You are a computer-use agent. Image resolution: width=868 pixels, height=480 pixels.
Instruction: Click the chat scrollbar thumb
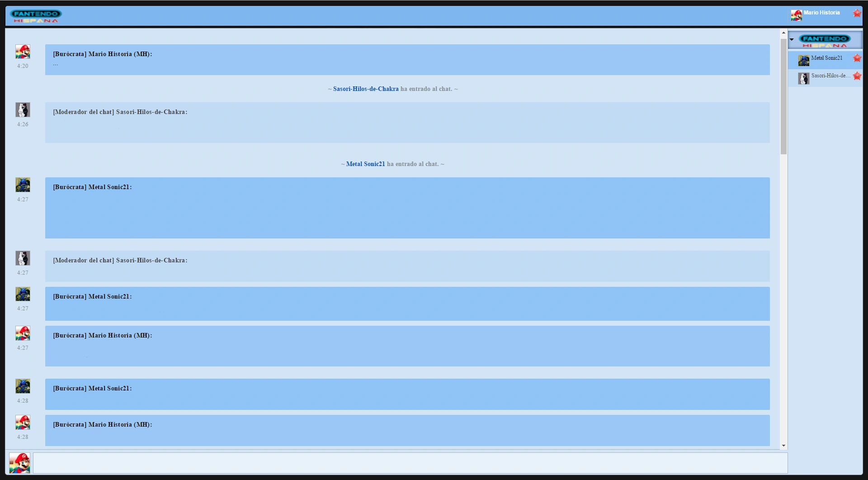click(x=783, y=96)
